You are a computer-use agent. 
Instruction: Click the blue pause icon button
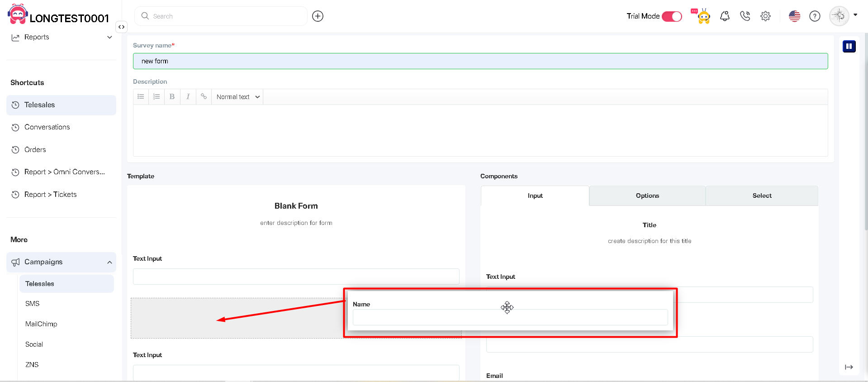pyautogui.click(x=849, y=46)
